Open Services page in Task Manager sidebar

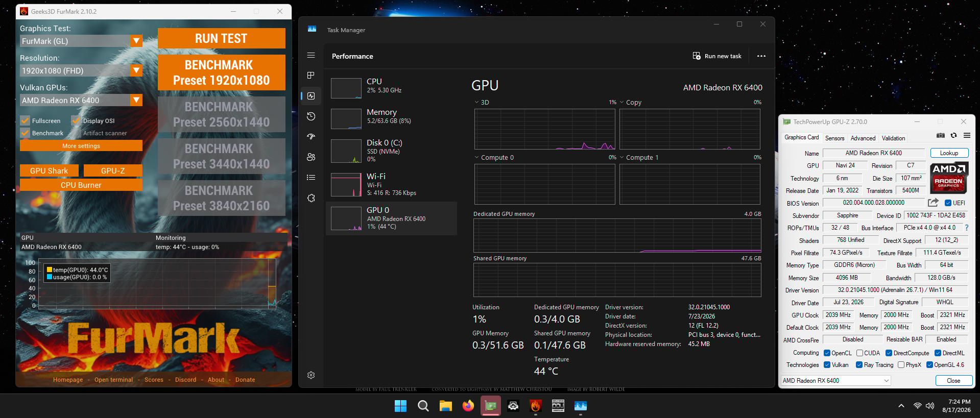coord(311,198)
